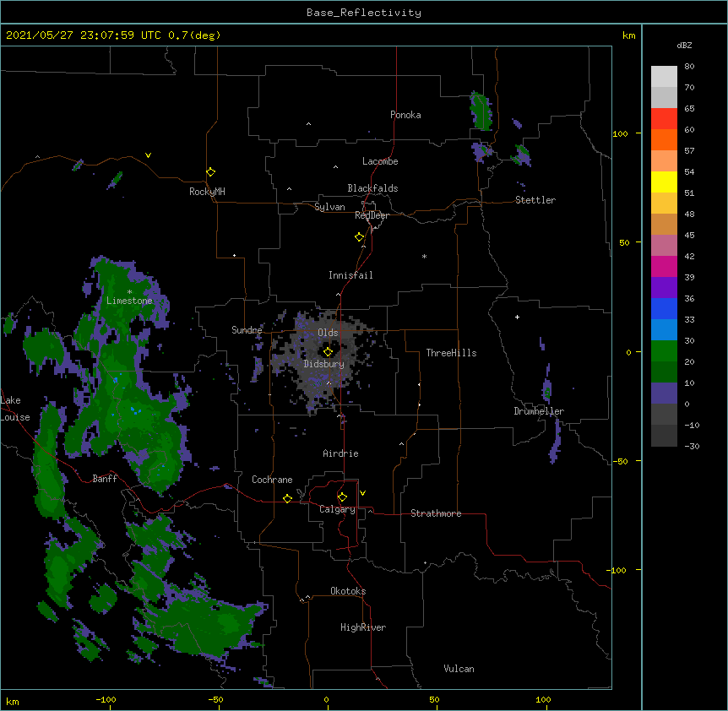The height and width of the screenshot is (711, 728).
Task: Click the ThreeHills town label
Action: (451, 353)
